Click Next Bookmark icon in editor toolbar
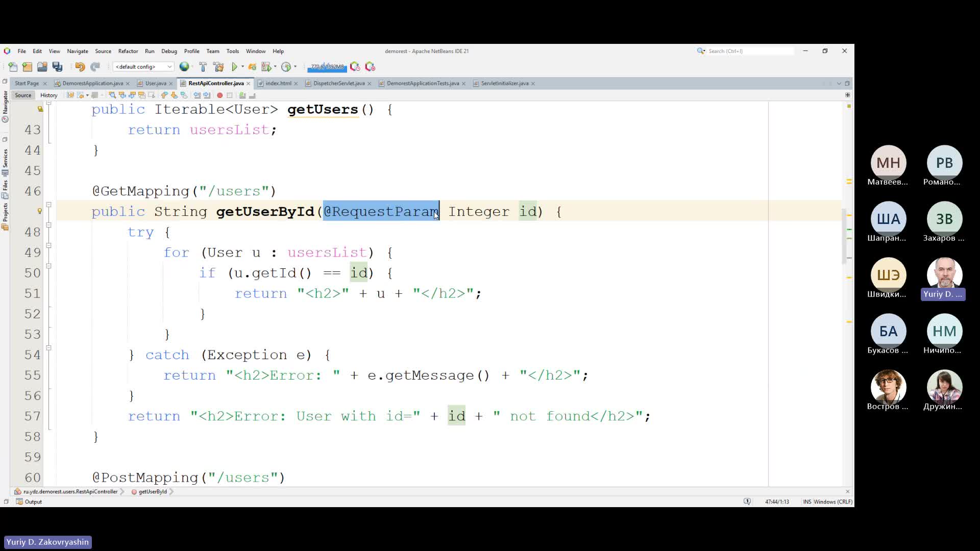 coord(174,95)
